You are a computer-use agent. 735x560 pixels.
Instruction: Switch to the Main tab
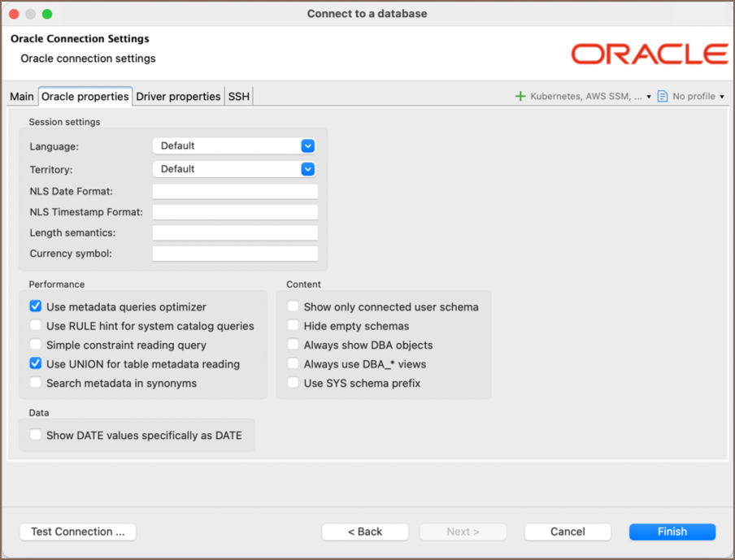tap(21, 96)
